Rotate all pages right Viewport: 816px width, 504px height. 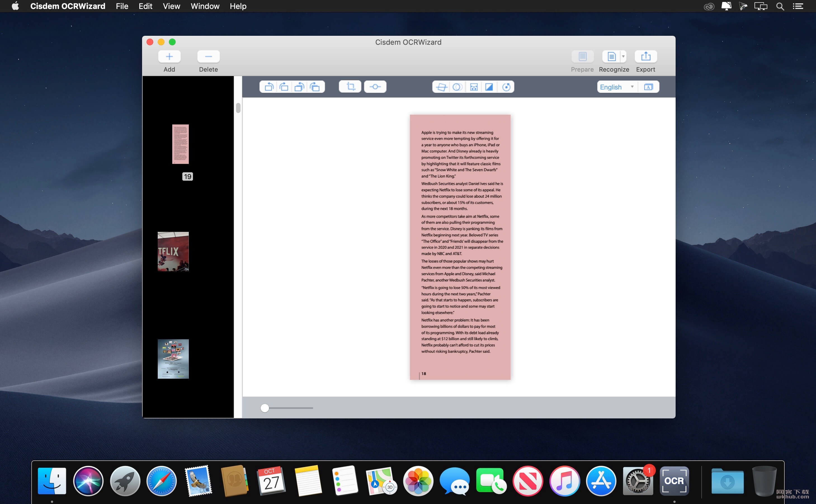pos(315,87)
